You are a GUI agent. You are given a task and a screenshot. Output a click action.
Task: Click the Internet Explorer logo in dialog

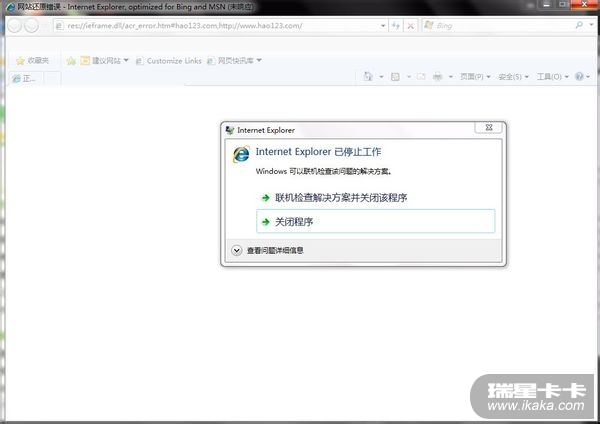click(241, 154)
